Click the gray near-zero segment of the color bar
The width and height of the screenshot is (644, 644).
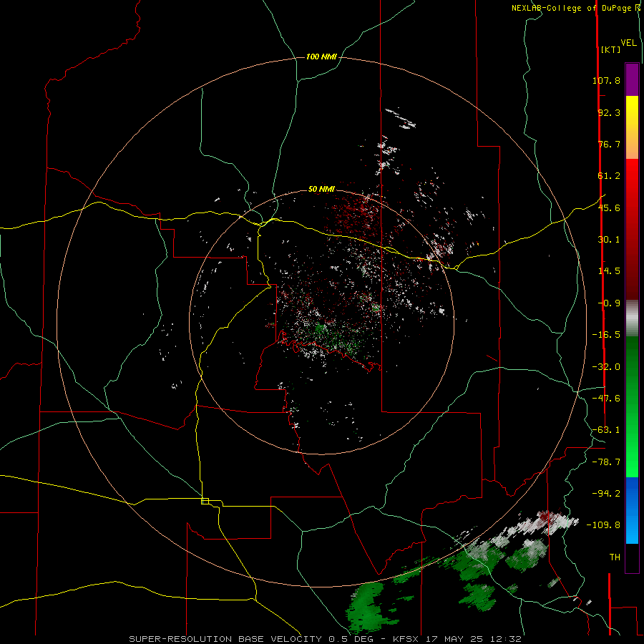click(632, 318)
